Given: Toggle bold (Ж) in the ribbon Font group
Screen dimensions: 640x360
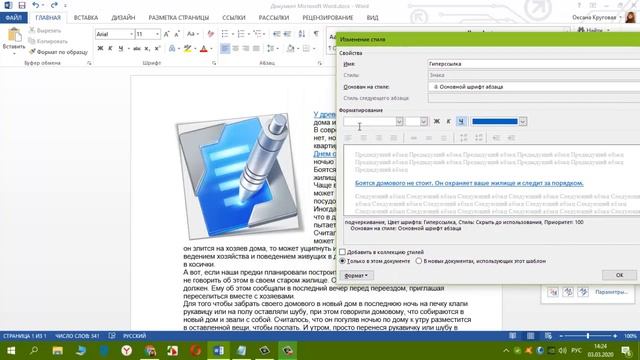Looking at the screenshot, I should (x=100, y=49).
